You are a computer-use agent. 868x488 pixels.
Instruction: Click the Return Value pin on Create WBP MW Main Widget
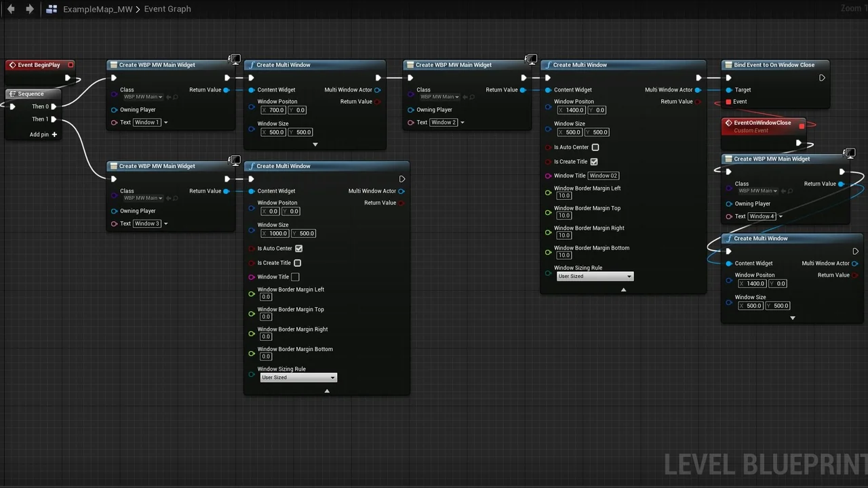pos(227,89)
